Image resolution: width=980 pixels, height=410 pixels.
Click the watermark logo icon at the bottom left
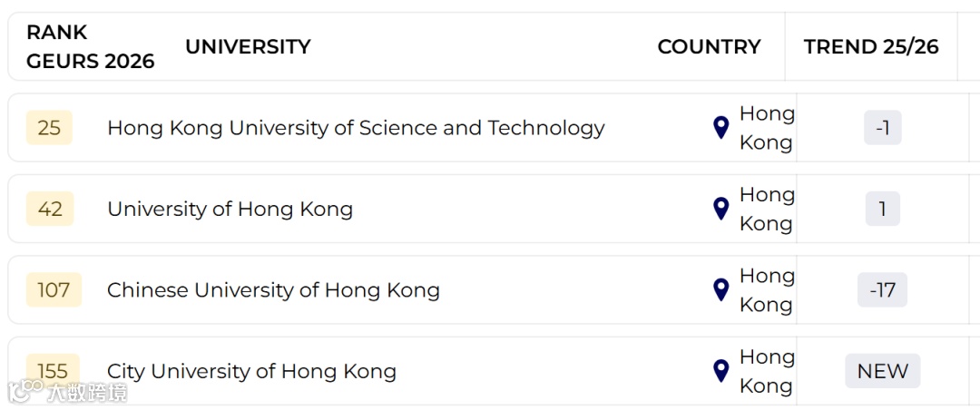(x=24, y=391)
